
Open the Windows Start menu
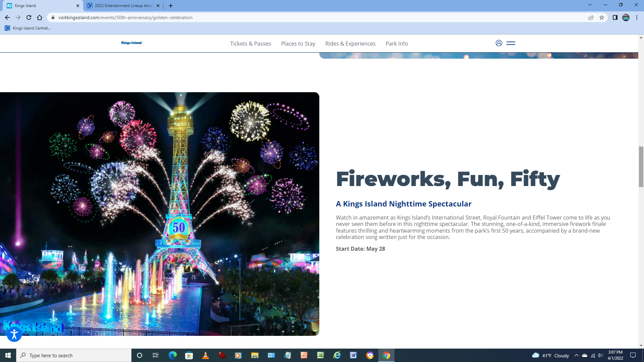pos(8,355)
